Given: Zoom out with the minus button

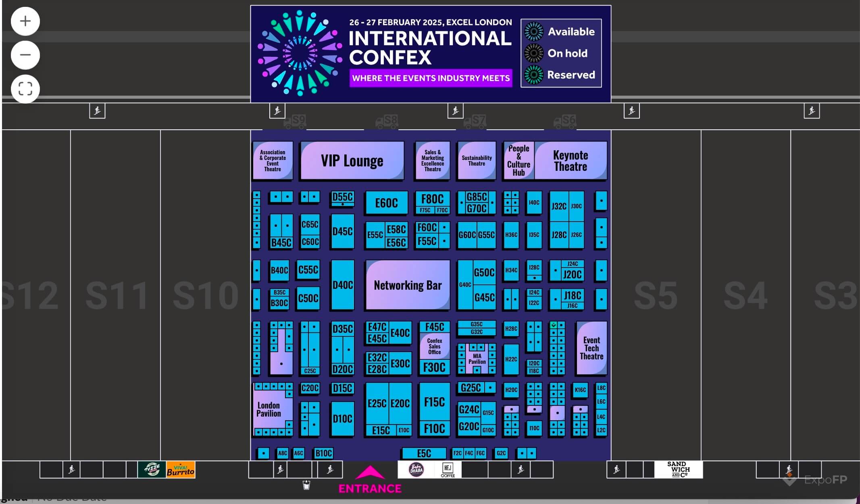Looking at the screenshot, I should (x=25, y=55).
